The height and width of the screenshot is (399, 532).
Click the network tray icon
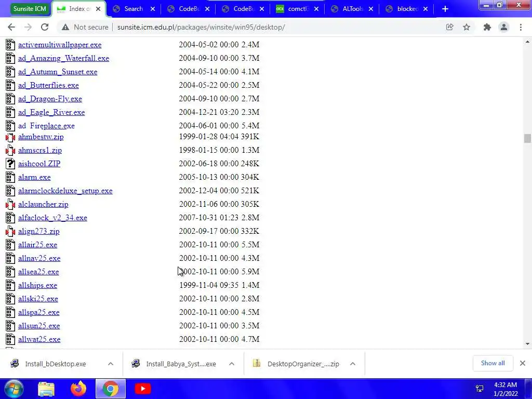point(480,389)
